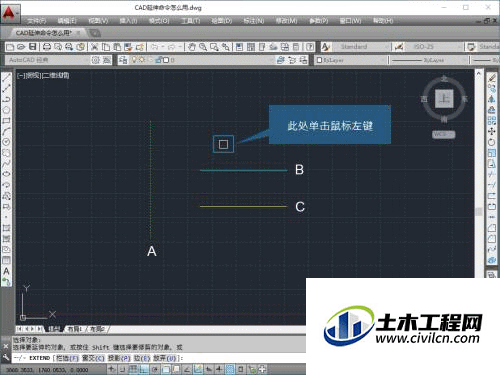Open the 绘图(D) menu
500x375 pixels.
(222, 21)
